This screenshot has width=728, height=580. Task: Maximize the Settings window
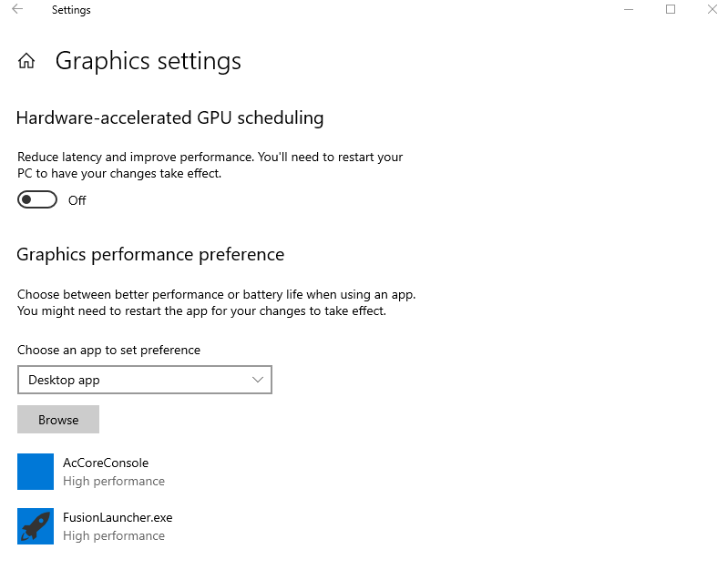coord(671,10)
